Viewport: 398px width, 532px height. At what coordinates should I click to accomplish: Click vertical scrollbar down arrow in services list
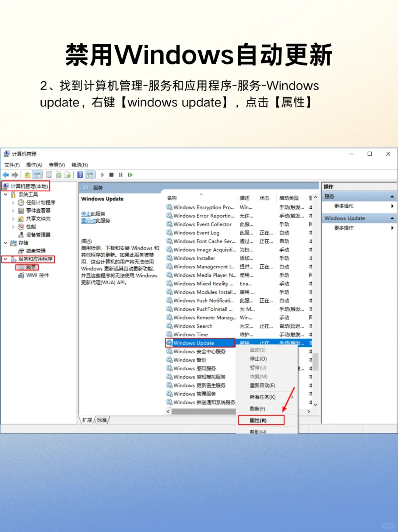point(315,404)
